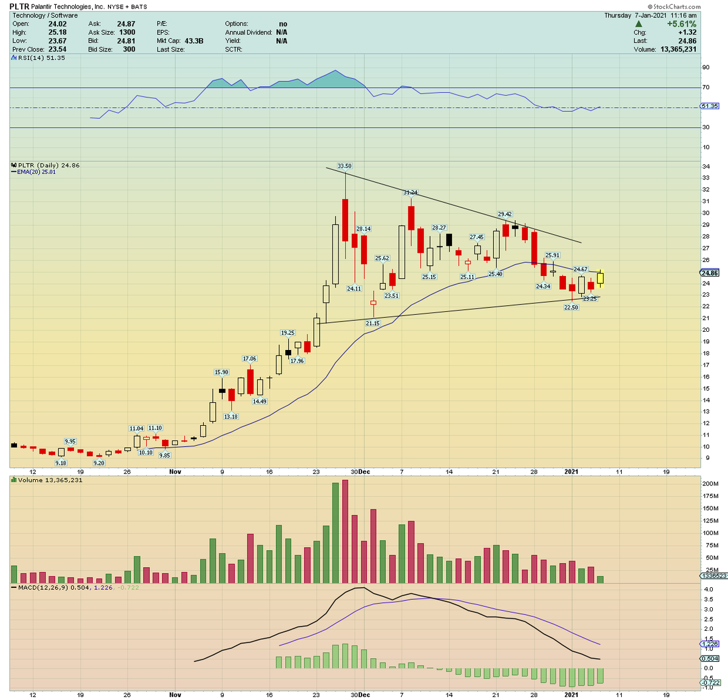Click the High value 25.18
The height and width of the screenshot is (700, 728).
[58, 33]
